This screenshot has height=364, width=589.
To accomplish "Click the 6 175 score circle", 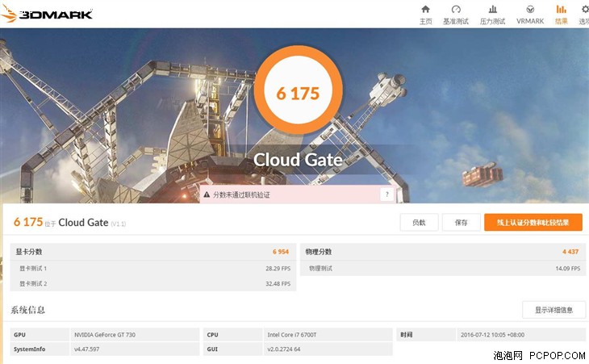I will [x=298, y=90].
